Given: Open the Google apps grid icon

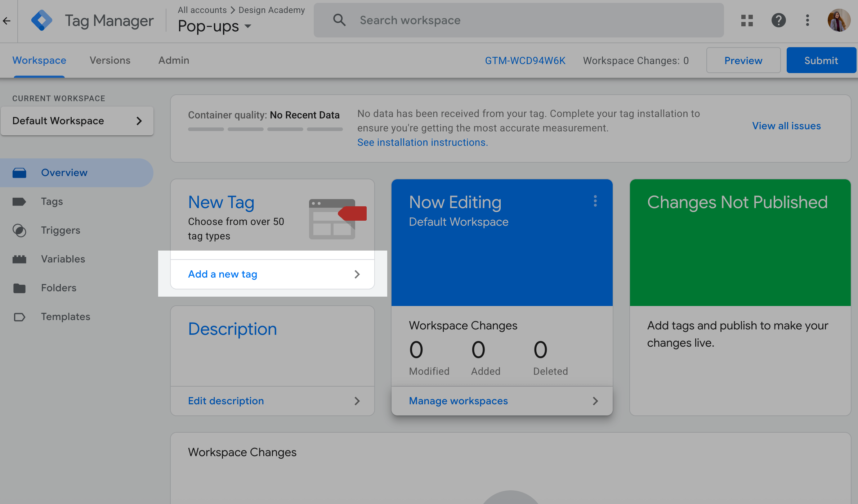Looking at the screenshot, I should click(x=747, y=21).
